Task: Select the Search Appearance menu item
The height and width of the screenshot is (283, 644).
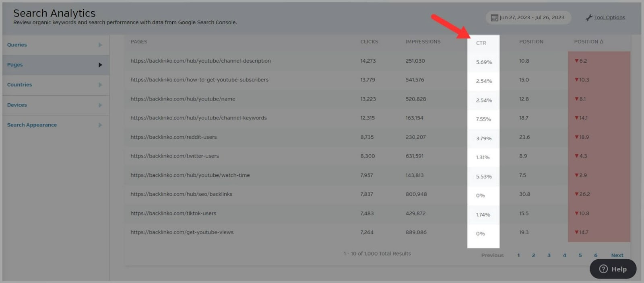Action: (x=32, y=125)
